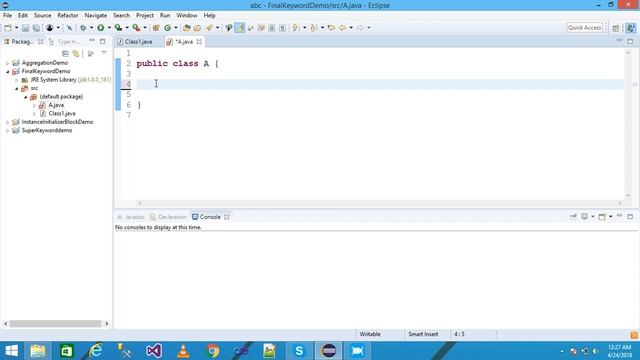Select A.java in the package tree
Screen dimensions: 640x360
[56, 105]
